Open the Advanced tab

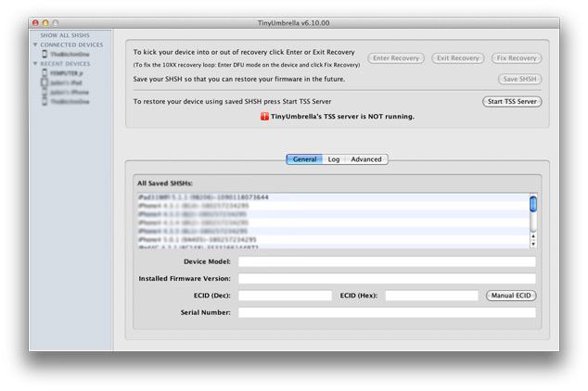(x=365, y=159)
